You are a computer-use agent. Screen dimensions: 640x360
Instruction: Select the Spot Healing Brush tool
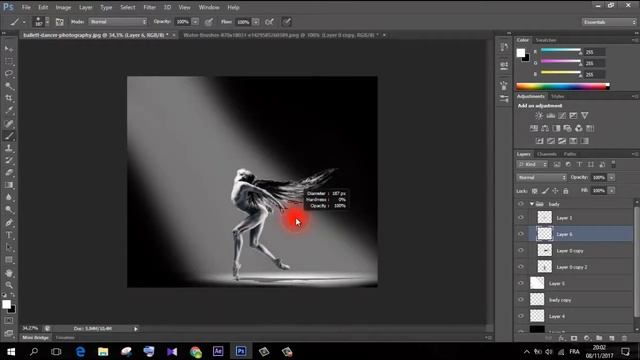click(x=9, y=123)
